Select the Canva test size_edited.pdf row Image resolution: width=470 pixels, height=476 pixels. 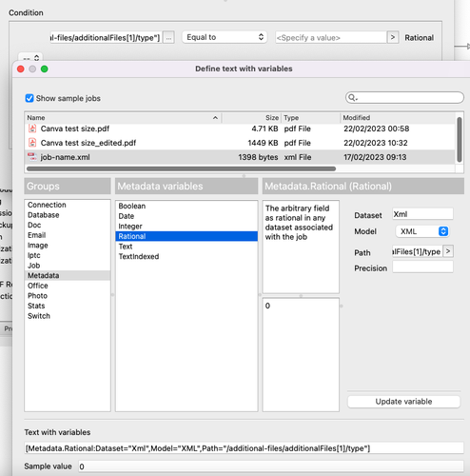coord(240,143)
